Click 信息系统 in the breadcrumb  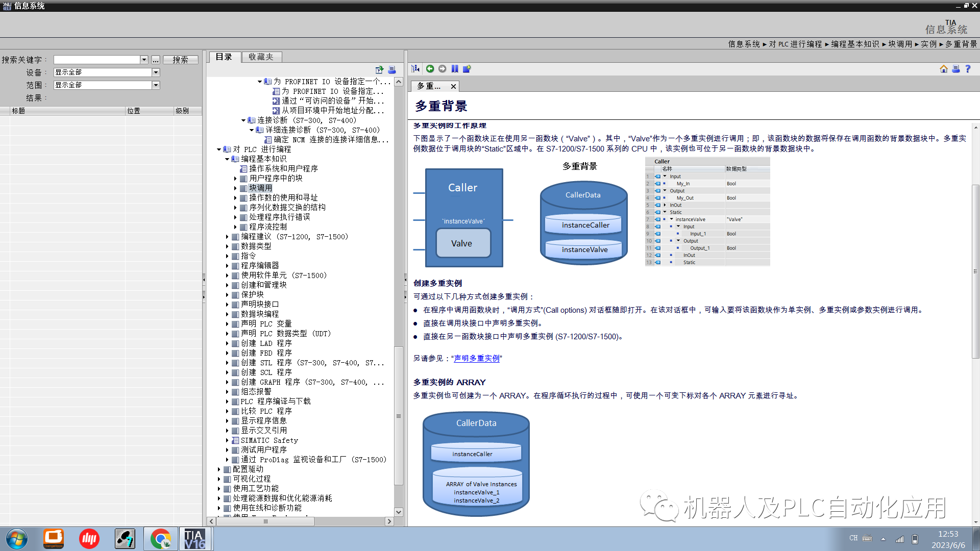pos(744,44)
